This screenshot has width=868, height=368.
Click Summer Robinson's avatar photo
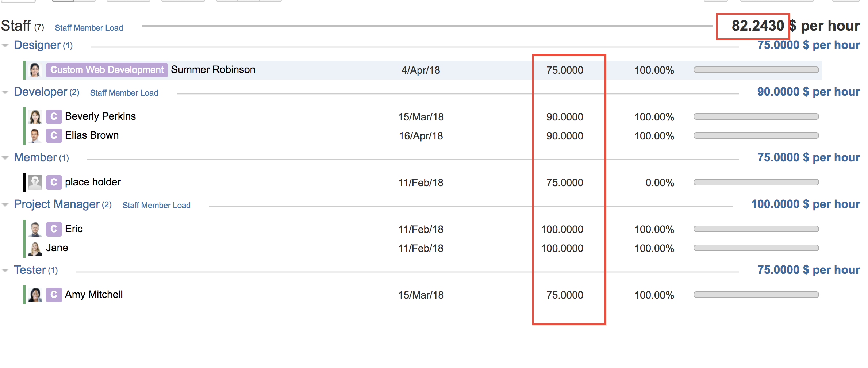coord(35,70)
